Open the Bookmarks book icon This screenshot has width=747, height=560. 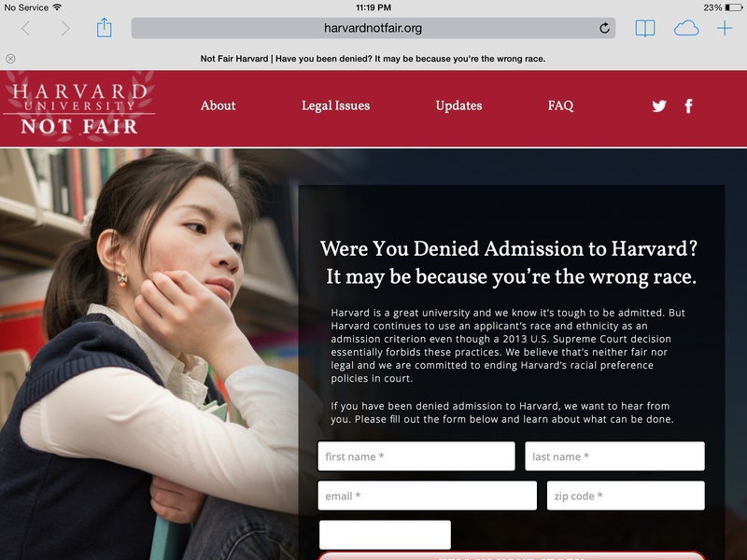[x=645, y=29]
